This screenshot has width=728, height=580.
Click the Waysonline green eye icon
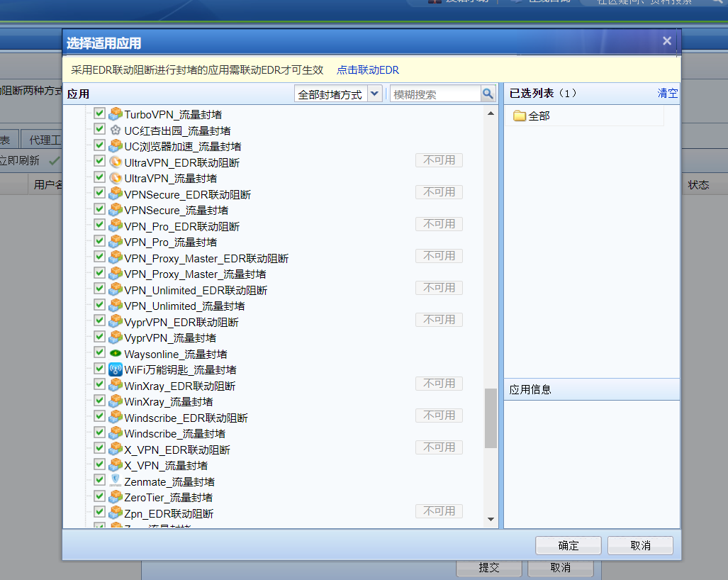116,354
